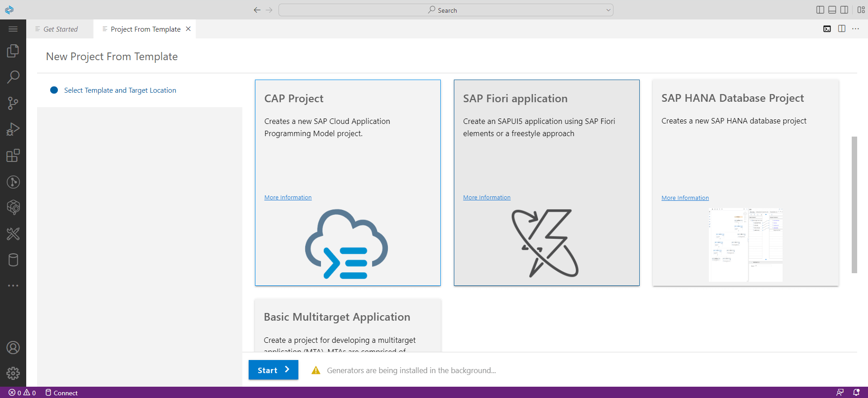Image resolution: width=868 pixels, height=398 pixels.
Task: Open notifications bell in status bar
Action: [x=856, y=393]
